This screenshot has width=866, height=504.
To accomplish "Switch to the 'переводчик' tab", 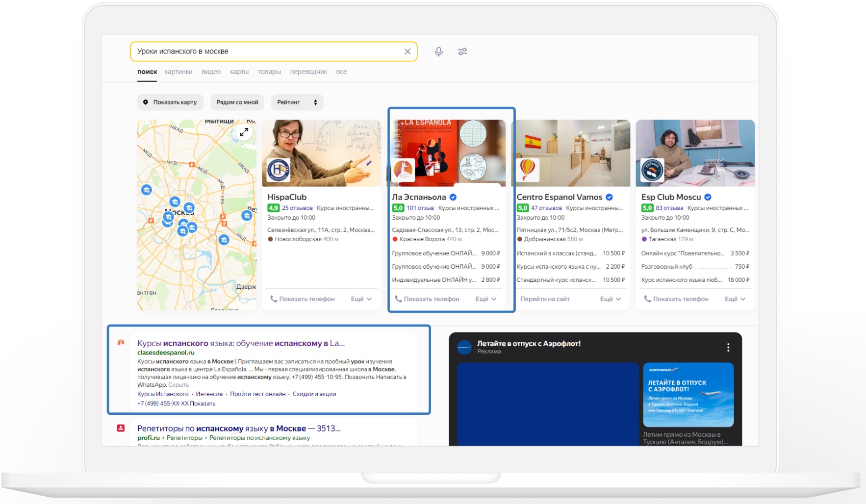I will [x=308, y=72].
